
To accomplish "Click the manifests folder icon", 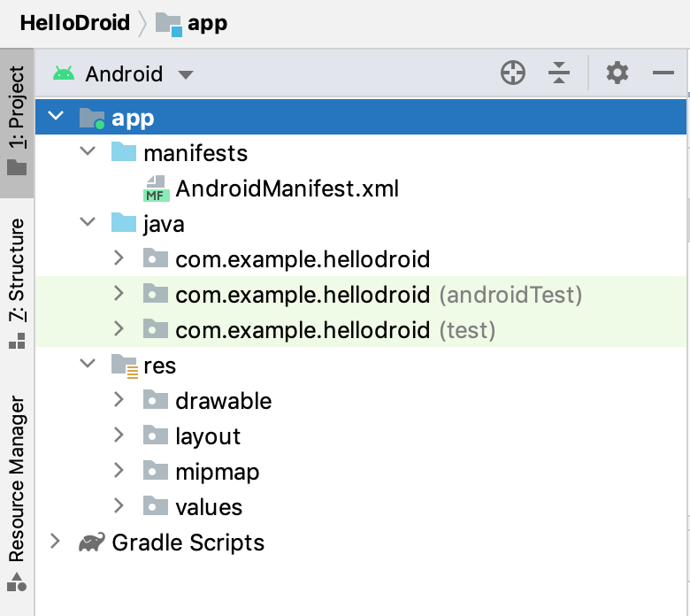I will pos(124,152).
